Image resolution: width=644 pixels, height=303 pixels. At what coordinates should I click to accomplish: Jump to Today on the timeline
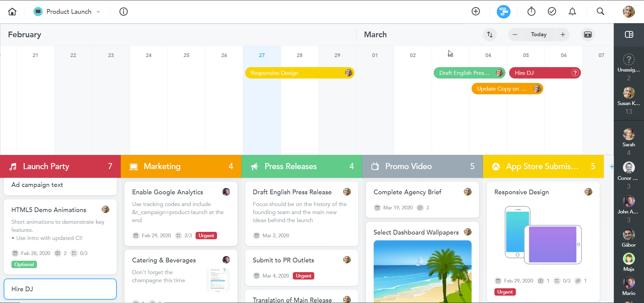coord(539,35)
